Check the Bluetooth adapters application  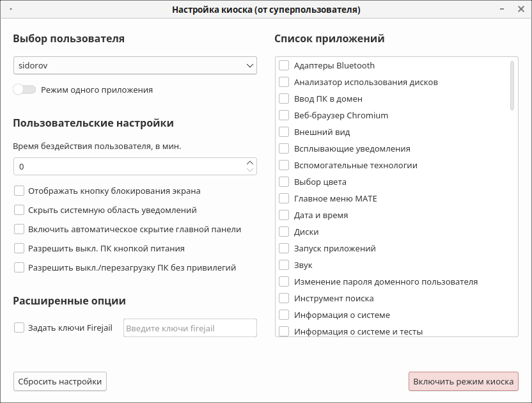(x=284, y=65)
